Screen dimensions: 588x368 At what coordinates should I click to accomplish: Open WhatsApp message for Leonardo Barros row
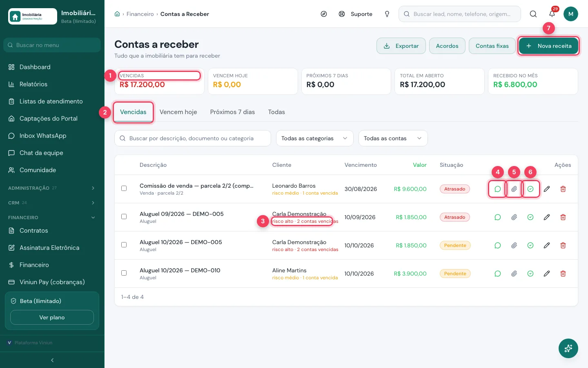(x=497, y=189)
